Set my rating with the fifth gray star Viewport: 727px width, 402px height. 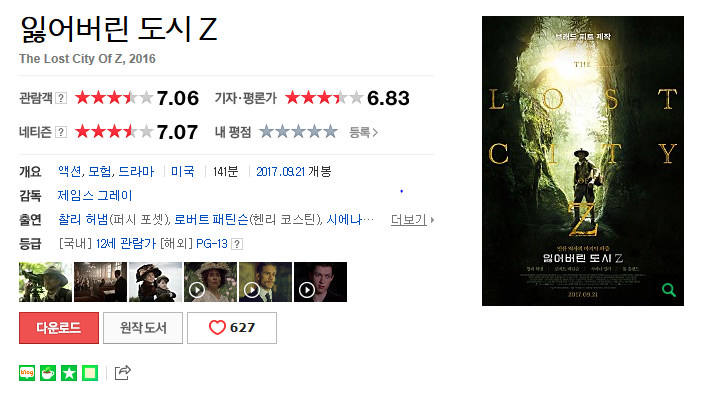click(330, 132)
